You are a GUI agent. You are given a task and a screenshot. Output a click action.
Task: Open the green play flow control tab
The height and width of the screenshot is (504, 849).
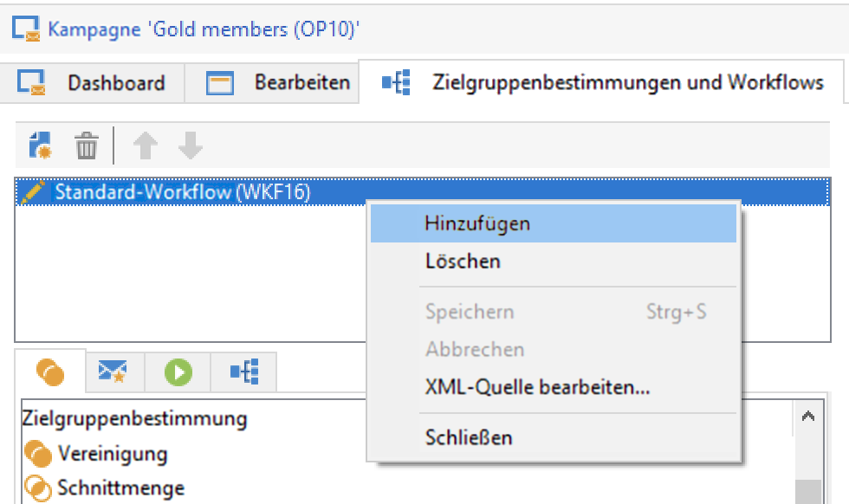pyautogui.click(x=178, y=372)
